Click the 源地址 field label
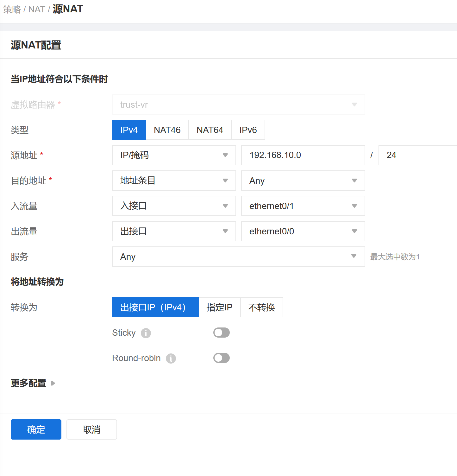 tap(24, 155)
